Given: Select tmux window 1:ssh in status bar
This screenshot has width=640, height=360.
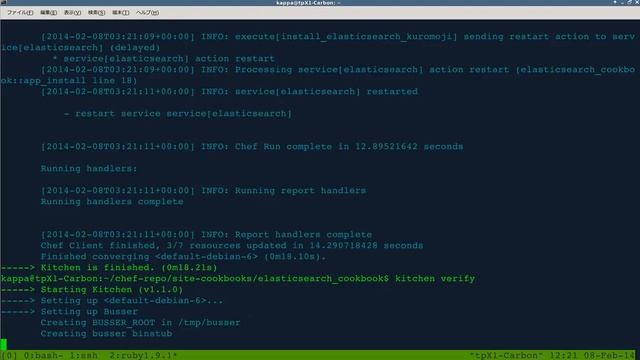Looking at the screenshot, I should (x=83, y=355).
